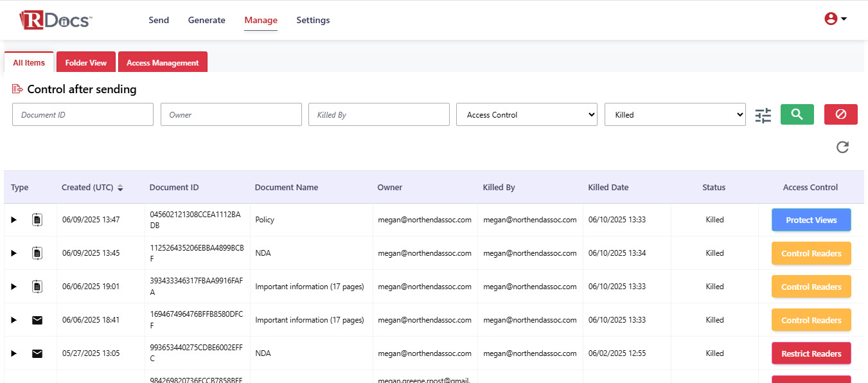Expand the Policy document row
This screenshot has width=868, height=383.
(13, 220)
